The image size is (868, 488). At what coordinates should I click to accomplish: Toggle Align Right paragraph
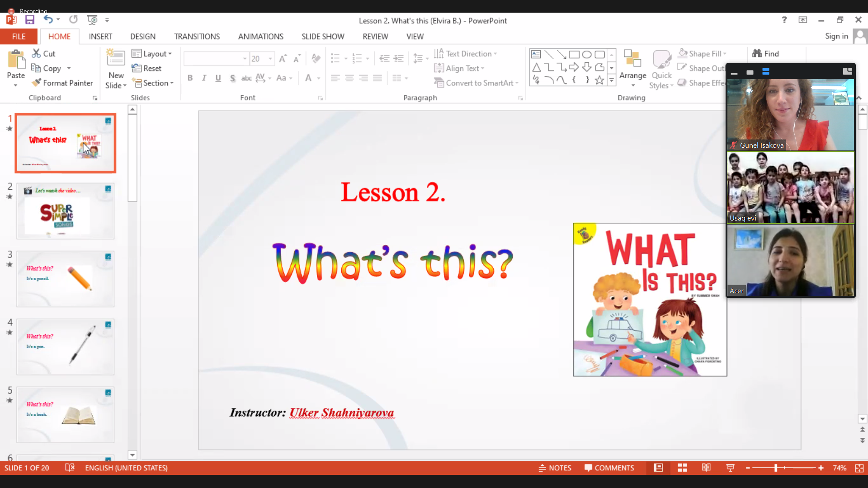pos(363,78)
